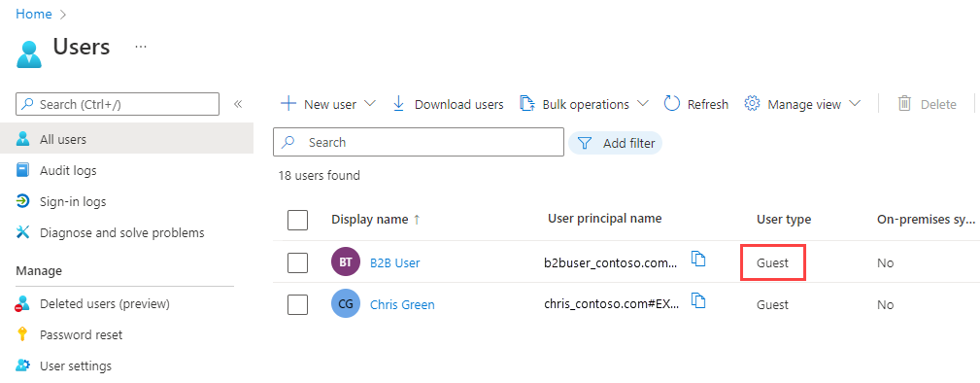Click the Refresh circular arrow icon
The height and width of the screenshot is (383, 980).
point(672,103)
